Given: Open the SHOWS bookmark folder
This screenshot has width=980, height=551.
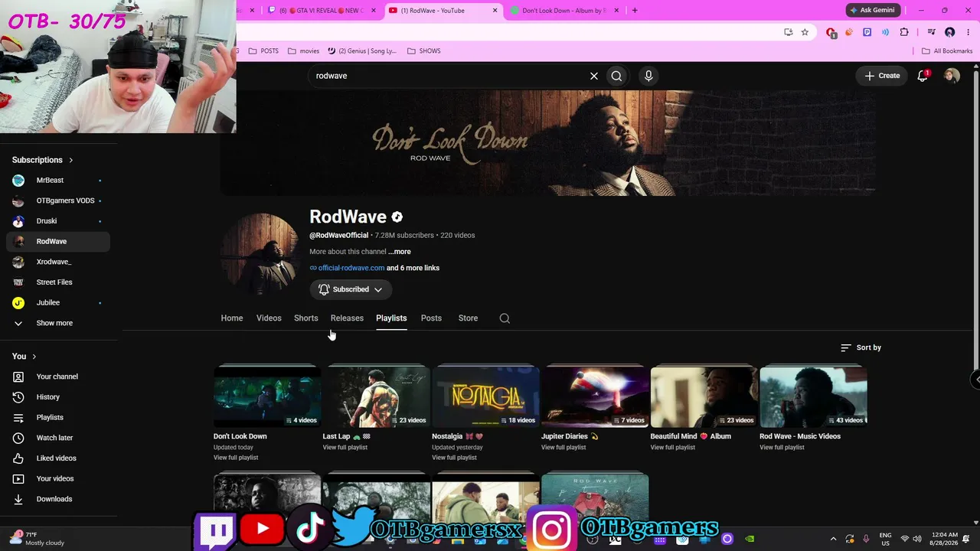Looking at the screenshot, I should [x=423, y=51].
